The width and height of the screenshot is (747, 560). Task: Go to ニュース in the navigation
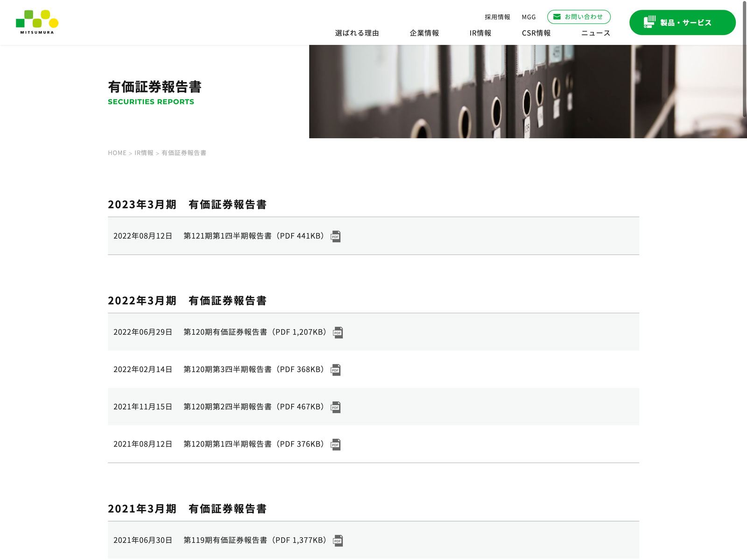tap(595, 33)
